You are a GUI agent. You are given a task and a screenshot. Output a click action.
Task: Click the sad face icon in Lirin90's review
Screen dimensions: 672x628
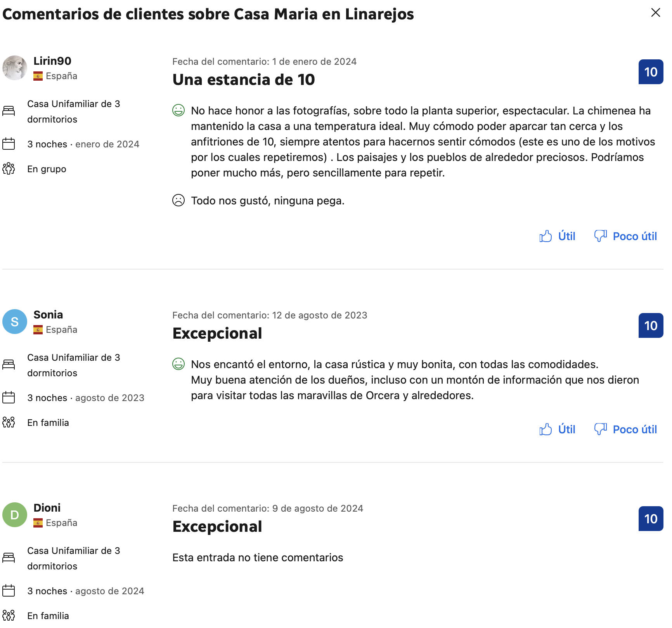[x=178, y=201]
